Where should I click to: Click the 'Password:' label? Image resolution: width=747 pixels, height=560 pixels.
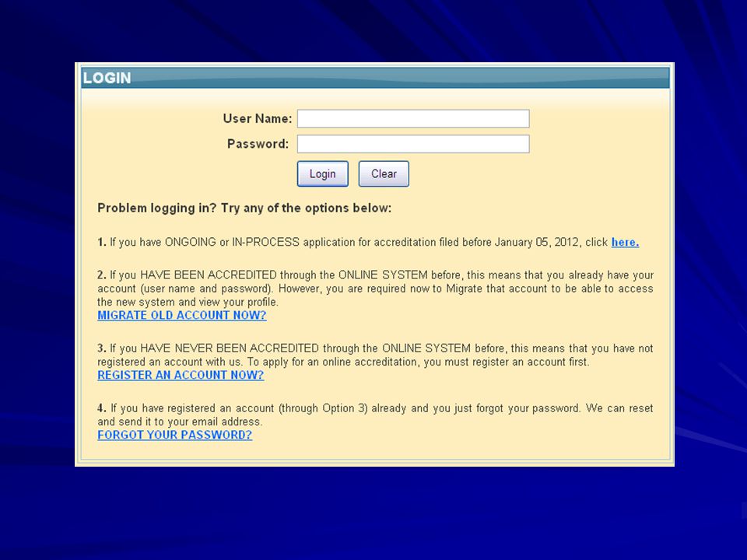click(258, 144)
